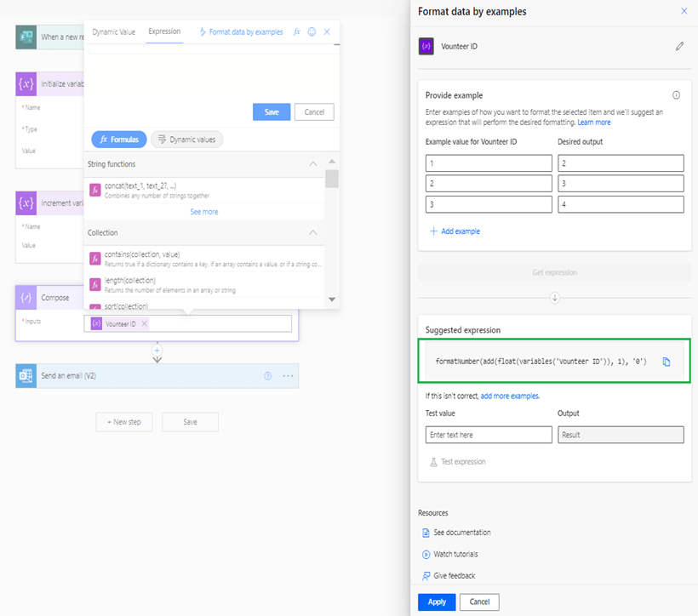The image size is (698, 616).
Task: Remove the Vounteer ID token from Inputs
Action: 145,324
